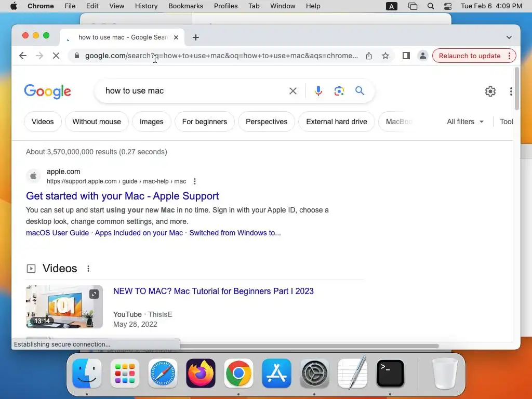
Task: Open the File menu
Action: click(x=70, y=6)
